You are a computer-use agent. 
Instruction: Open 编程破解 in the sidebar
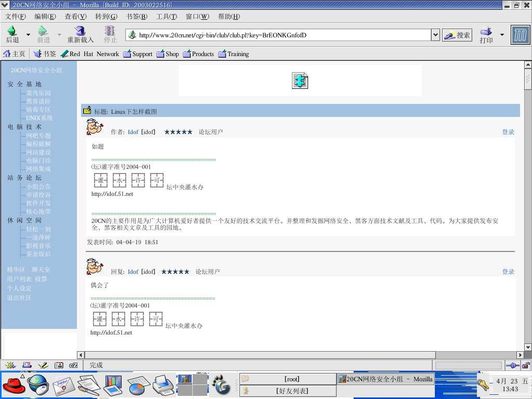click(x=38, y=144)
